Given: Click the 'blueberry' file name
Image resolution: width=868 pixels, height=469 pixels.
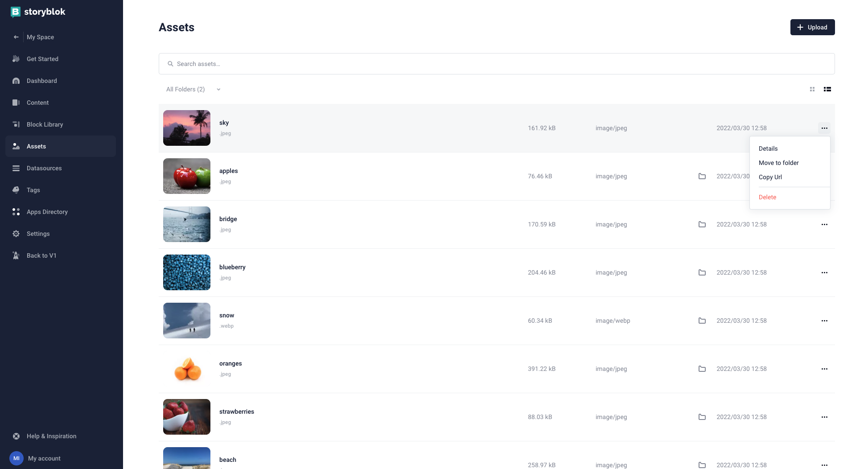Looking at the screenshot, I should coord(232,267).
